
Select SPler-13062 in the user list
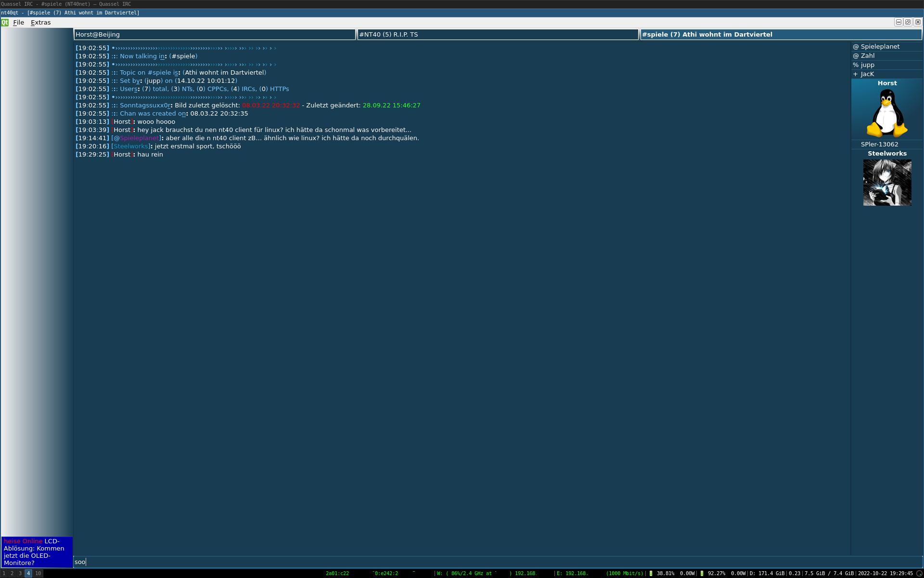pos(879,144)
